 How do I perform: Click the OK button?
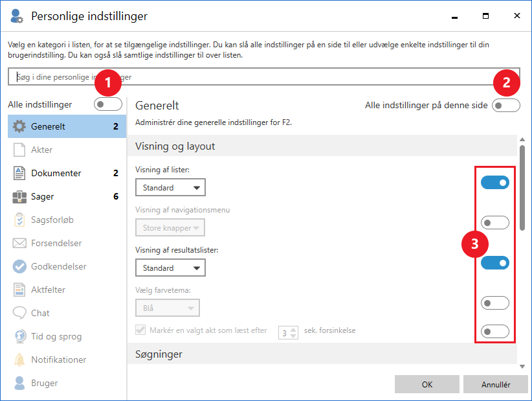click(427, 384)
